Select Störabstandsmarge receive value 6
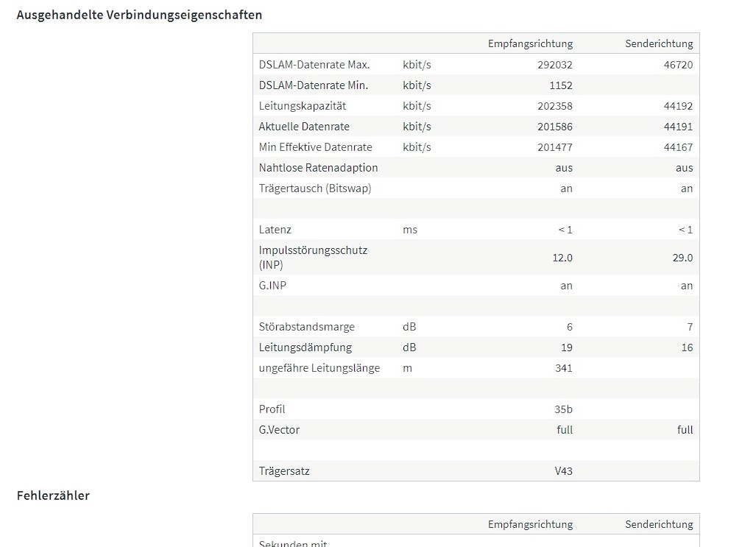The height and width of the screenshot is (547, 756). pyautogui.click(x=570, y=327)
